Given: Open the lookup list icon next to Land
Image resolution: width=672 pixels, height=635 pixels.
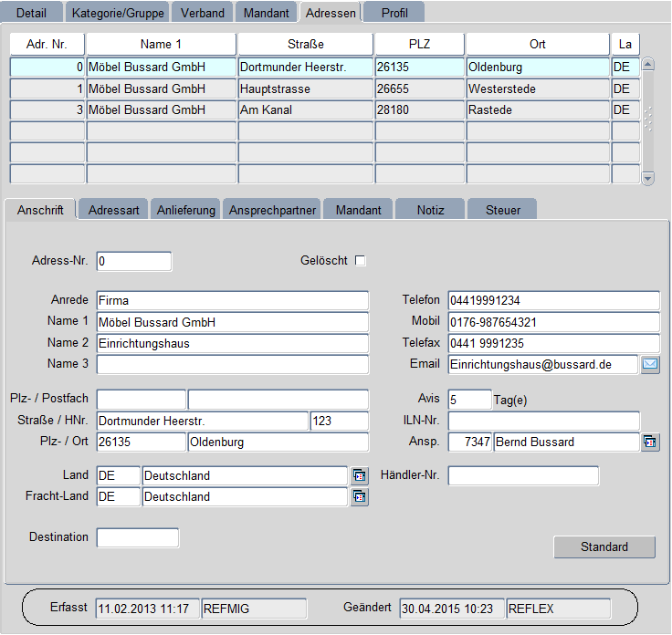Looking at the screenshot, I should coord(359,475).
